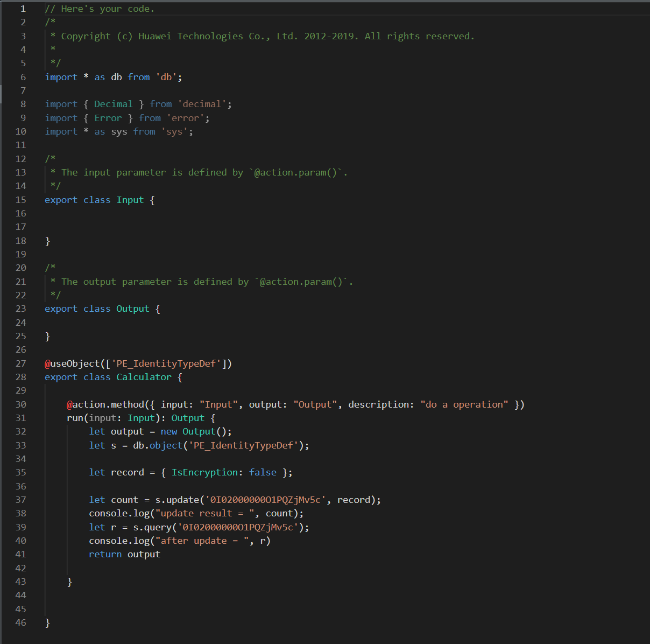This screenshot has height=644, width=650.
Task: Click the "s.update" call on line 37
Action: (x=177, y=500)
